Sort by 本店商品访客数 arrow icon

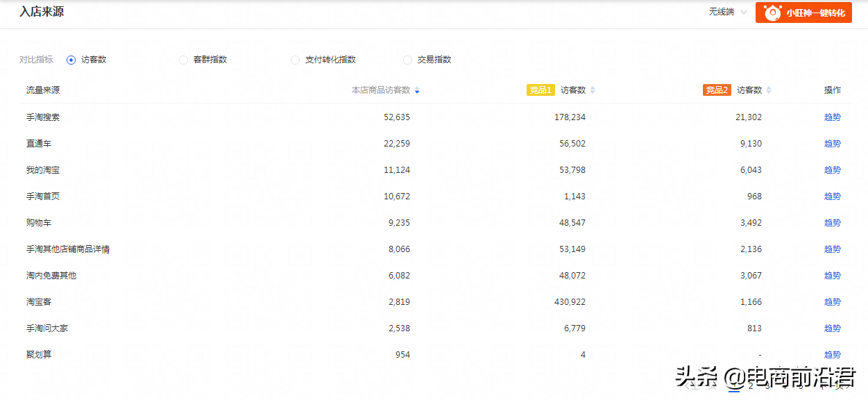pos(417,90)
